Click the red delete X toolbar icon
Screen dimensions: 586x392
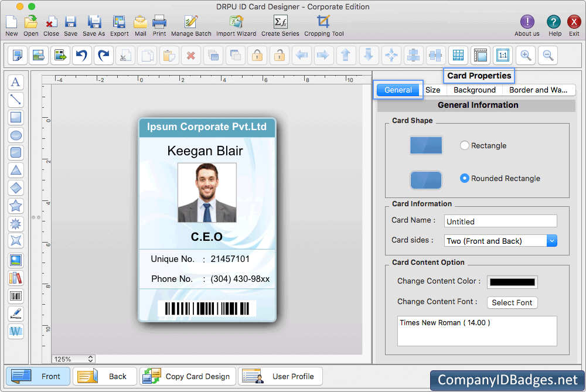pos(191,55)
